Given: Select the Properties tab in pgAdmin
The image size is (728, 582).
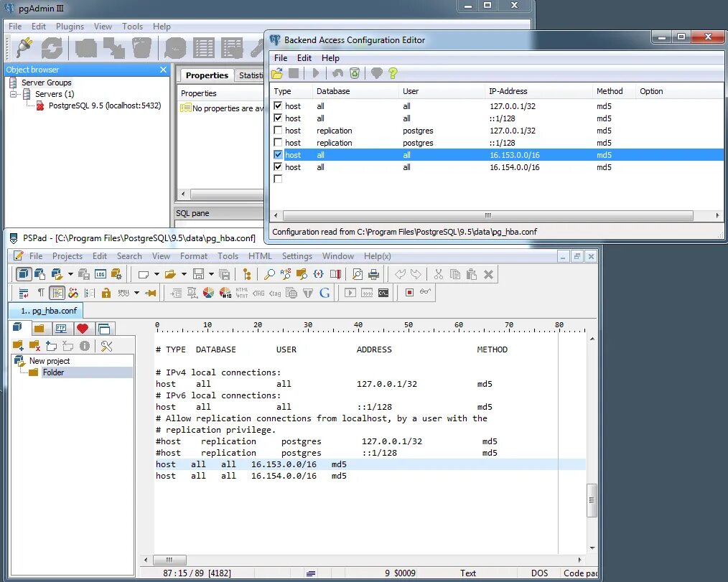Looking at the screenshot, I should click(x=207, y=75).
